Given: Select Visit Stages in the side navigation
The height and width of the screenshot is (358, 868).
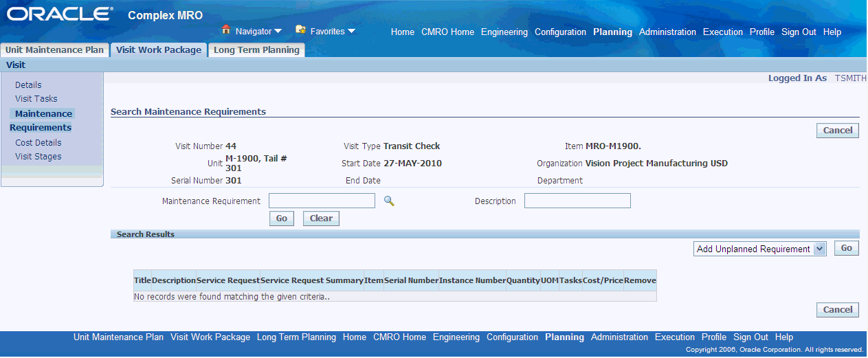Looking at the screenshot, I should tap(38, 157).
